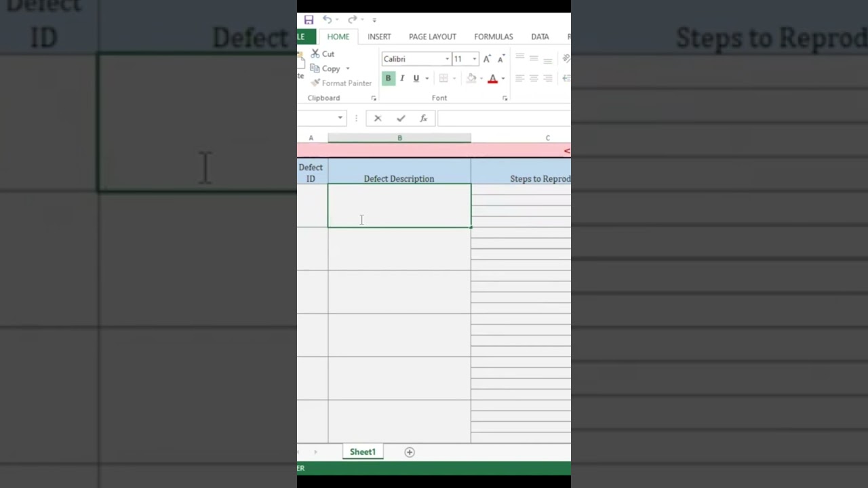
Task: Launch the Clipboard pane dialog
Action: (373, 98)
